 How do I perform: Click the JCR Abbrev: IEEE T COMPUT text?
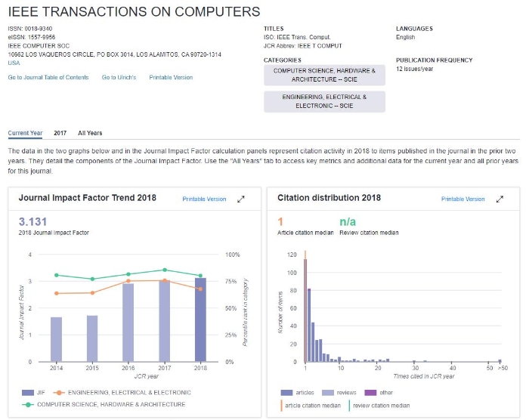[302, 46]
